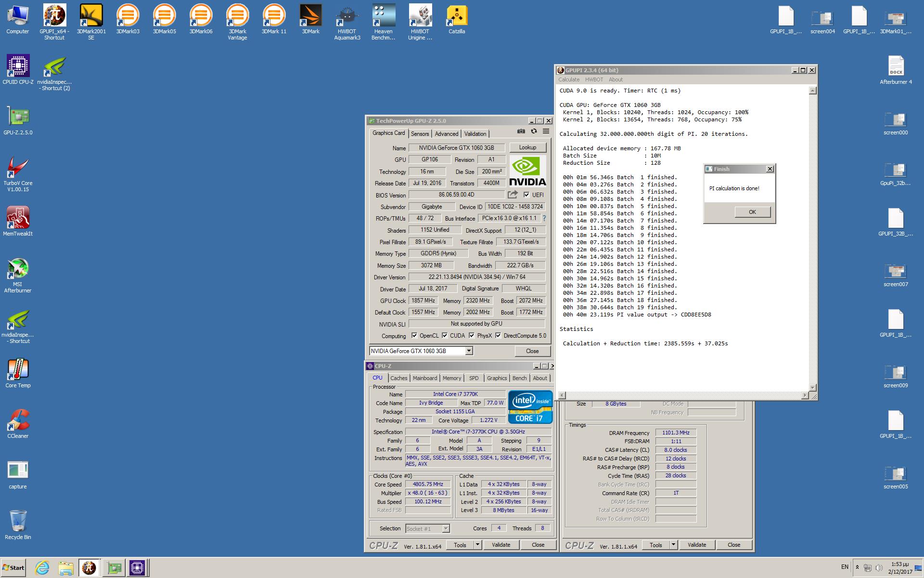Click the GPUPI vertical scrollbar up arrow
Image resolution: width=924 pixels, height=578 pixels.
pyautogui.click(x=813, y=91)
